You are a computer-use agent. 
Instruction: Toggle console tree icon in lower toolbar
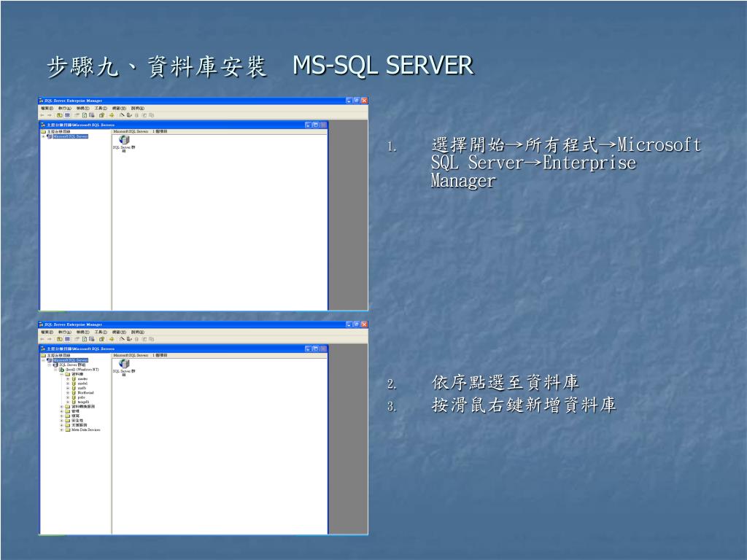pyautogui.click(x=67, y=339)
